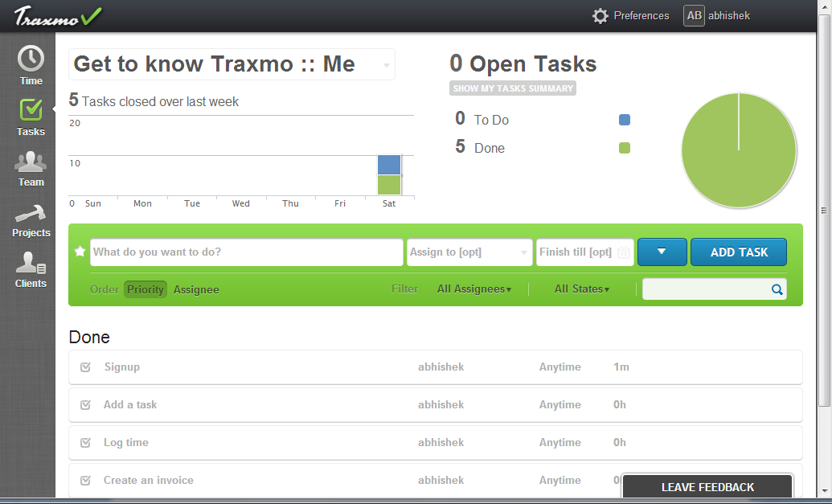Image resolution: width=832 pixels, height=504 pixels.
Task: Open the All States filter
Action: [x=581, y=289]
